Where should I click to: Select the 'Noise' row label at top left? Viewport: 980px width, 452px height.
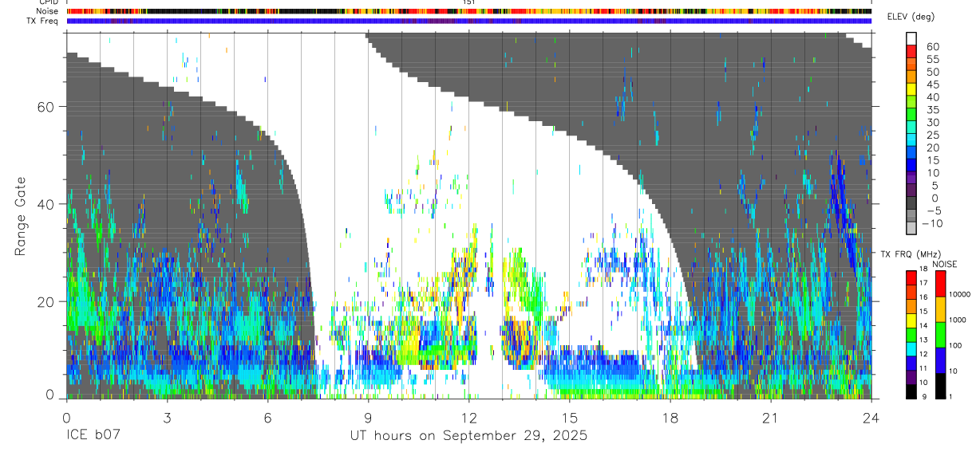(48, 12)
